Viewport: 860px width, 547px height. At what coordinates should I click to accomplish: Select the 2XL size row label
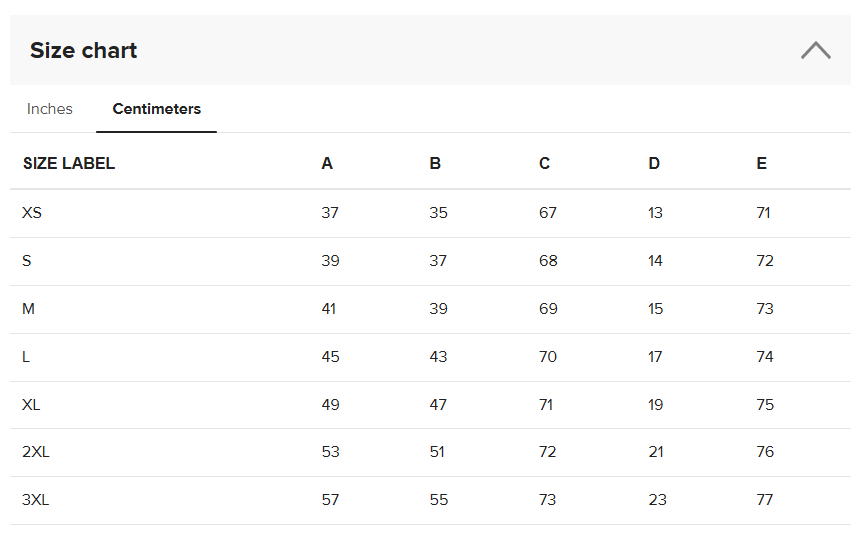pos(36,452)
